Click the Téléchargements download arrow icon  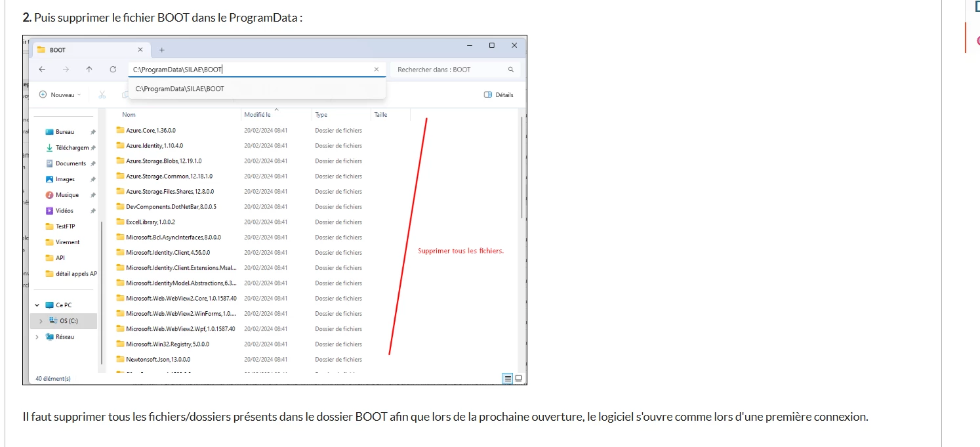(49, 148)
